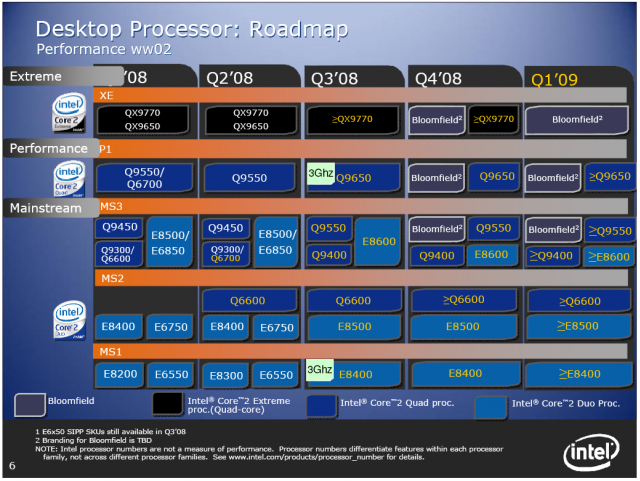Click the ≥Q9400 cell
This screenshot has width=640, height=481.
(551, 256)
